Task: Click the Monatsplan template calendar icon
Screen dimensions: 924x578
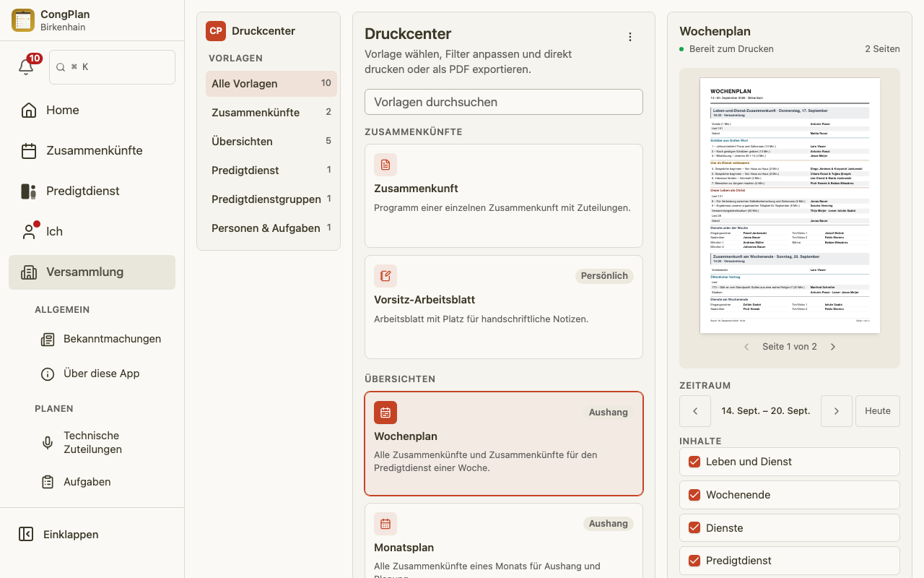Action: 385,524
